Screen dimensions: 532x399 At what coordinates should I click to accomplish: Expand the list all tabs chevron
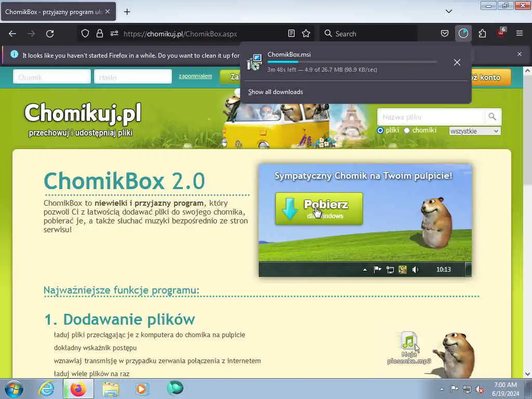click(448, 11)
